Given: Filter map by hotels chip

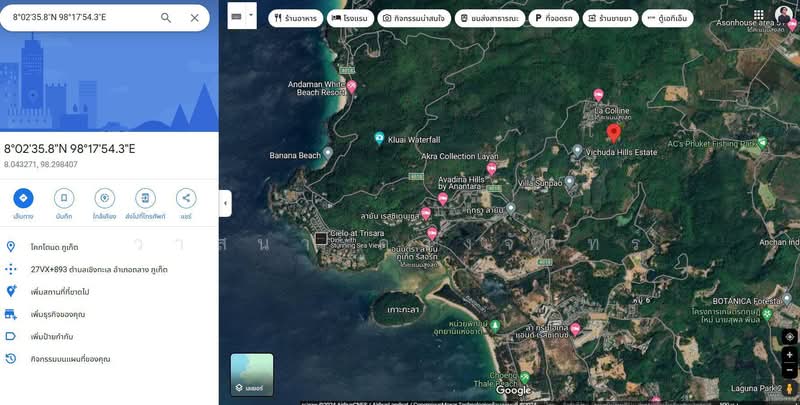Looking at the screenshot, I should click(x=350, y=18).
